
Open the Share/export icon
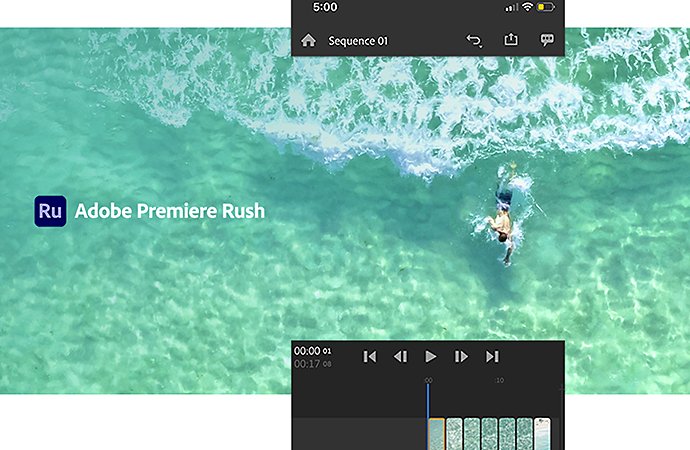tap(510, 40)
